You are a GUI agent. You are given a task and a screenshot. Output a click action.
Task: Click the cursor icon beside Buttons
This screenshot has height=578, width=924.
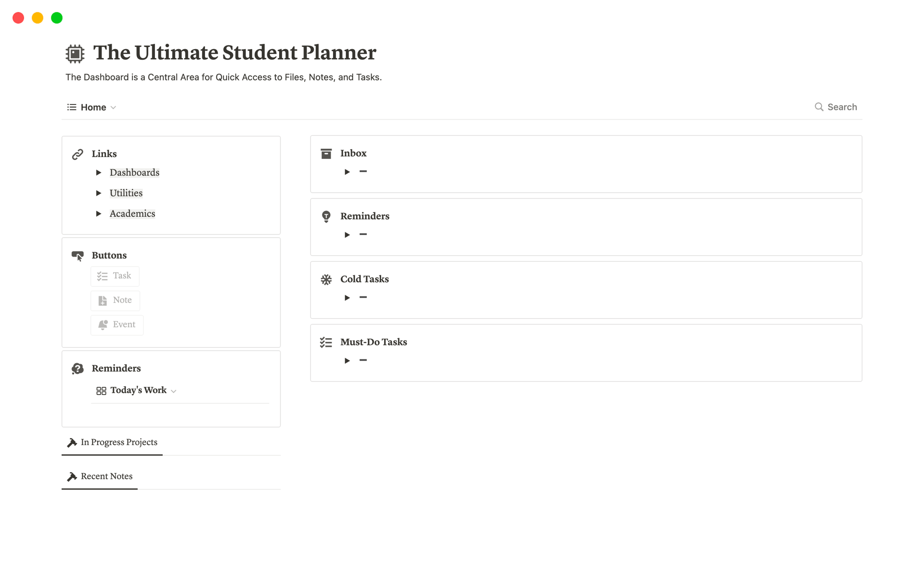coord(77,255)
